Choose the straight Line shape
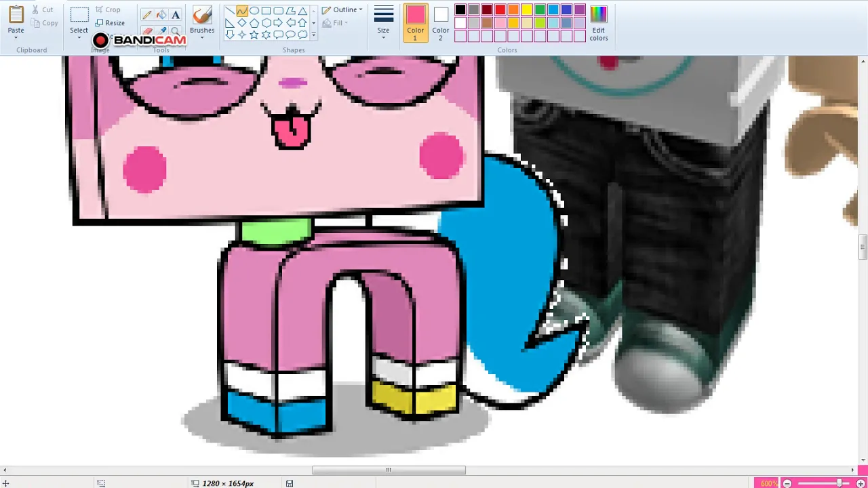The image size is (868, 488). point(230,11)
